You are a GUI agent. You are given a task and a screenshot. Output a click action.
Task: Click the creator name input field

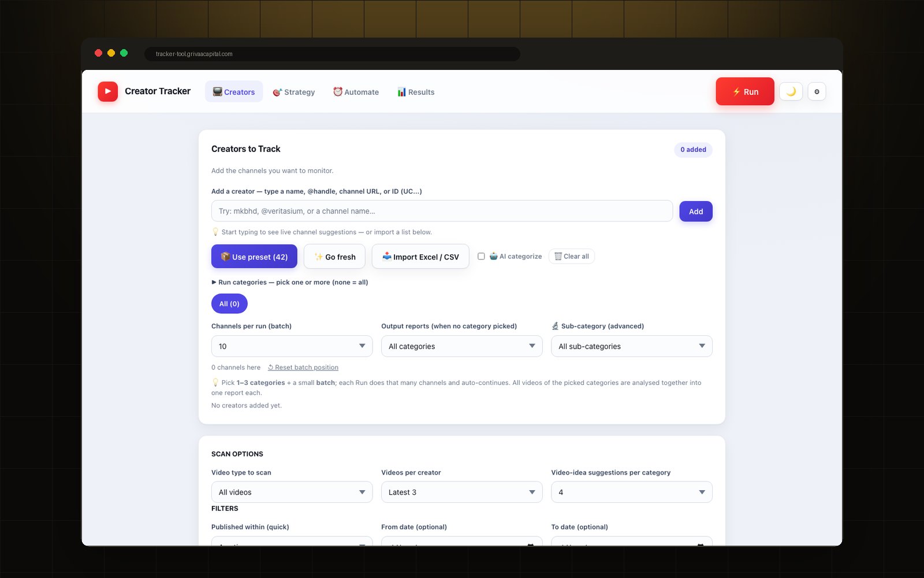click(442, 211)
